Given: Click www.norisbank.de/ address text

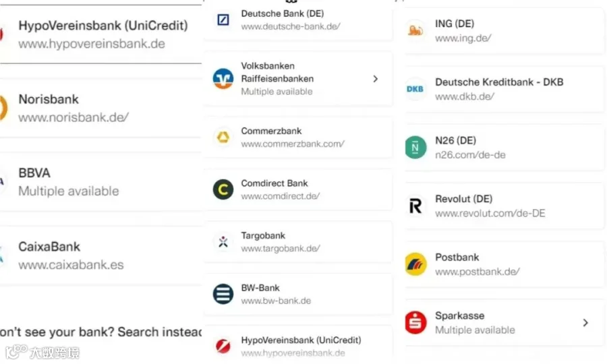Looking at the screenshot, I should 74,117.
